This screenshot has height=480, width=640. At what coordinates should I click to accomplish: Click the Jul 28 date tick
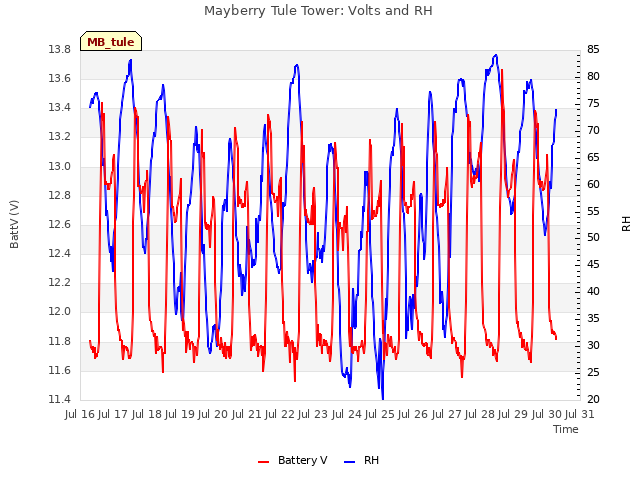click(x=480, y=414)
